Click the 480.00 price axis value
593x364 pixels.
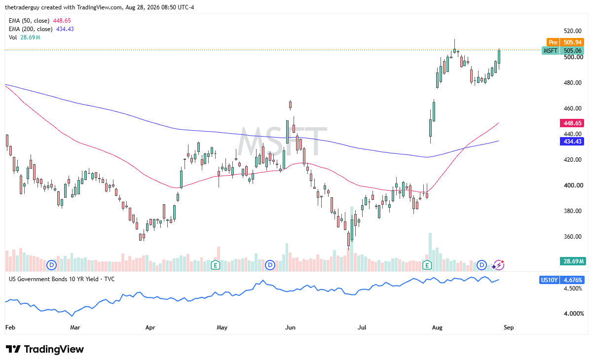tap(573, 83)
